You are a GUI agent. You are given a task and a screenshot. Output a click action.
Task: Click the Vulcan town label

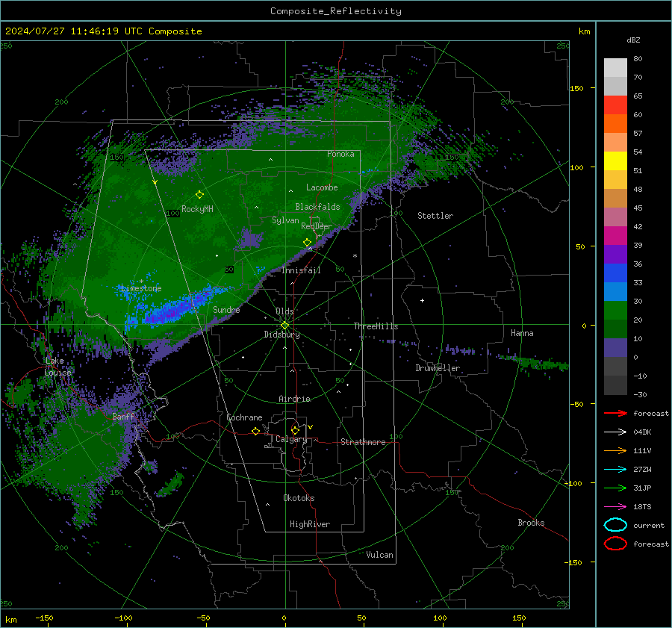pyautogui.click(x=380, y=555)
